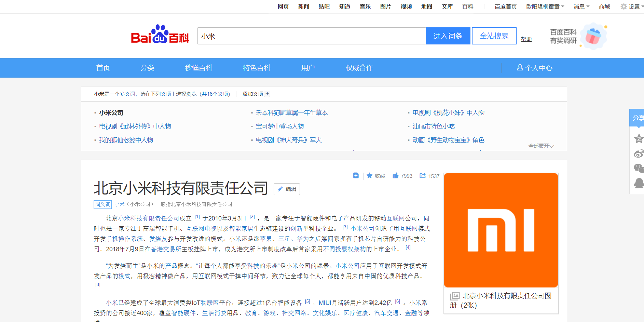Share to WeChat via sidebar icon
Image resolution: width=644 pixels, height=322 pixels.
point(639,168)
